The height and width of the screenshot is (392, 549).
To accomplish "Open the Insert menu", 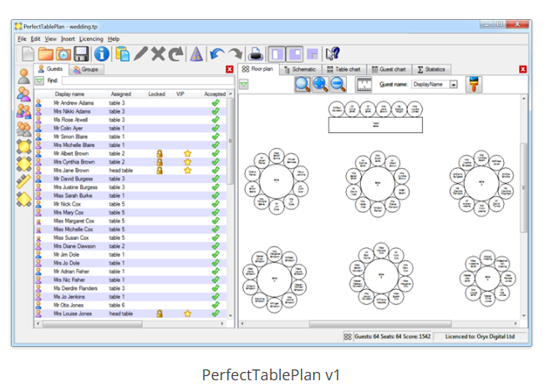I will (68, 39).
